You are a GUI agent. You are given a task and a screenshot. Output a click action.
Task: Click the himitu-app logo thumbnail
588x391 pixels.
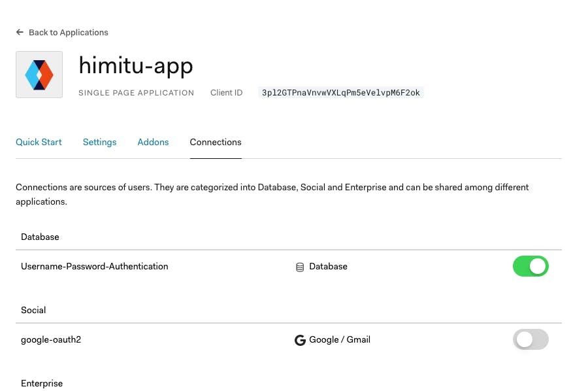39,75
